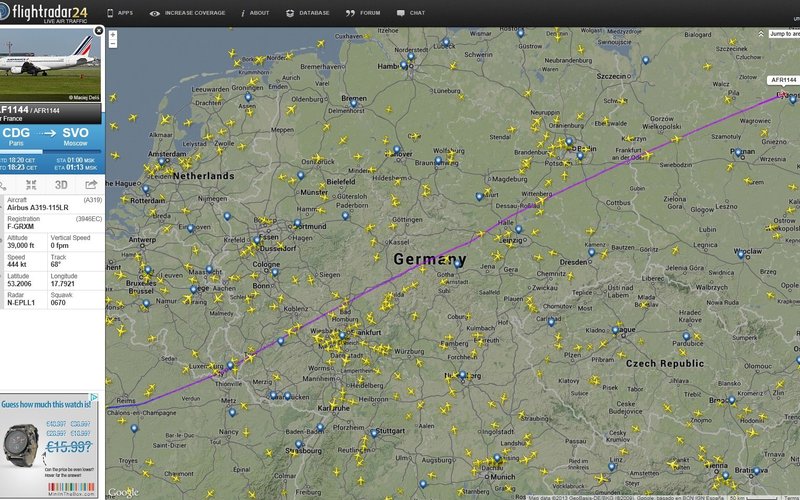Zoom in on the map with plus button
This screenshot has height=500, width=800.
(113, 35)
